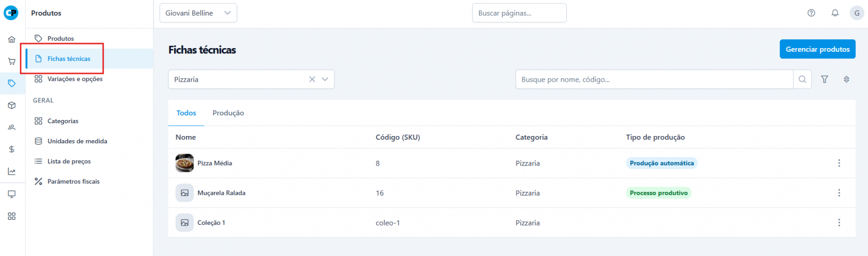Click the search magnifier icon button
Screen dimensions: 868x256
(x=802, y=79)
